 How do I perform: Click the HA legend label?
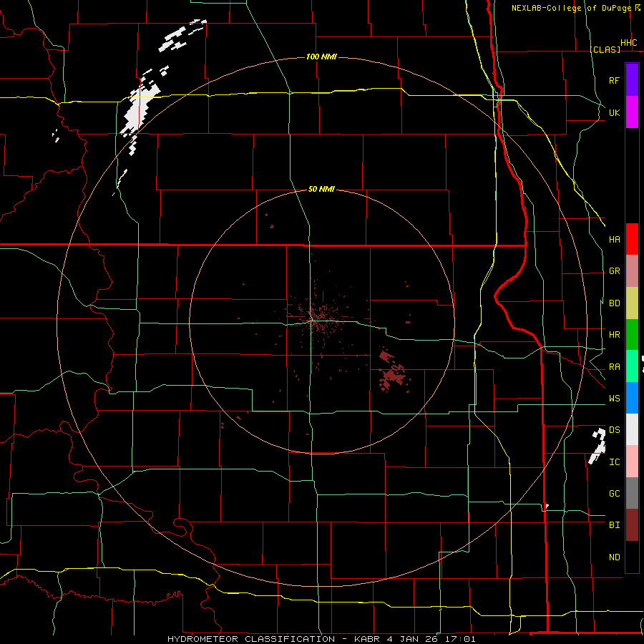pyautogui.click(x=614, y=239)
